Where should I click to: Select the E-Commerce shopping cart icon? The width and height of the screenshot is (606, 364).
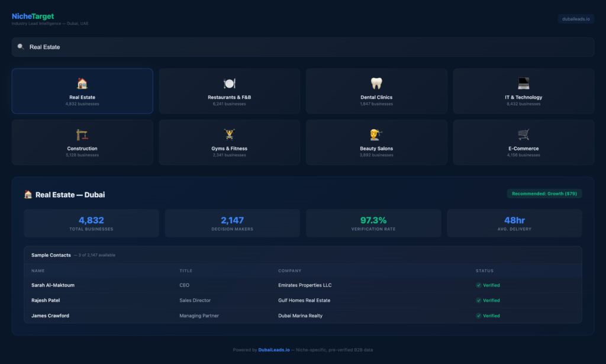coord(523,135)
